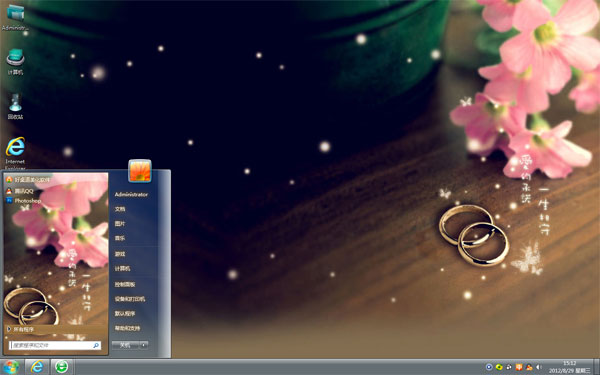Screen dimensions: 600x375
Task: Click the Start menu search box
Action: tap(55, 345)
